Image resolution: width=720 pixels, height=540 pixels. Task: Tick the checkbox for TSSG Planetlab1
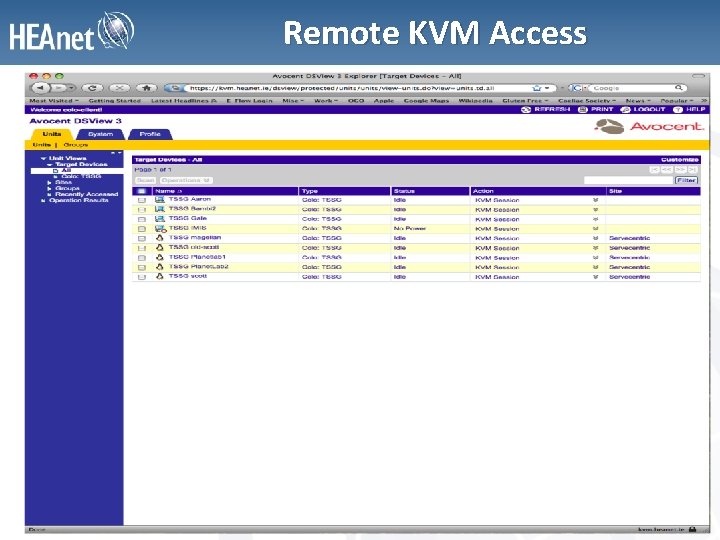click(142, 258)
